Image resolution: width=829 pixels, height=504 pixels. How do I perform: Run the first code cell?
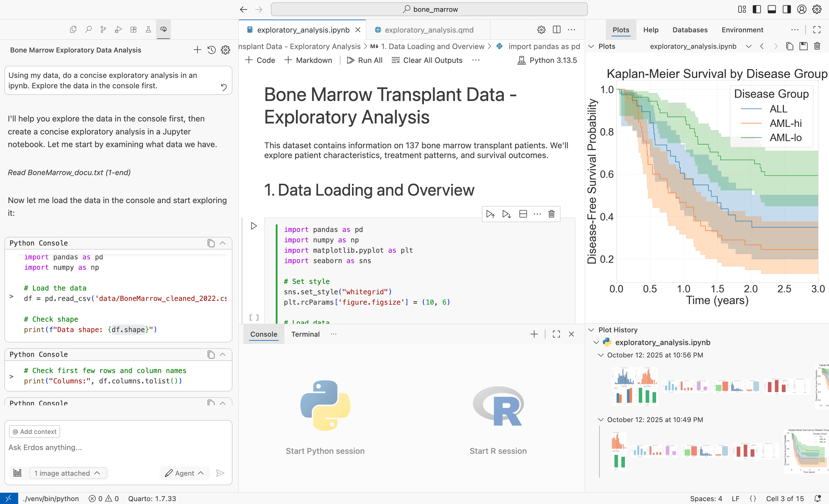click(x=254, y=226)
